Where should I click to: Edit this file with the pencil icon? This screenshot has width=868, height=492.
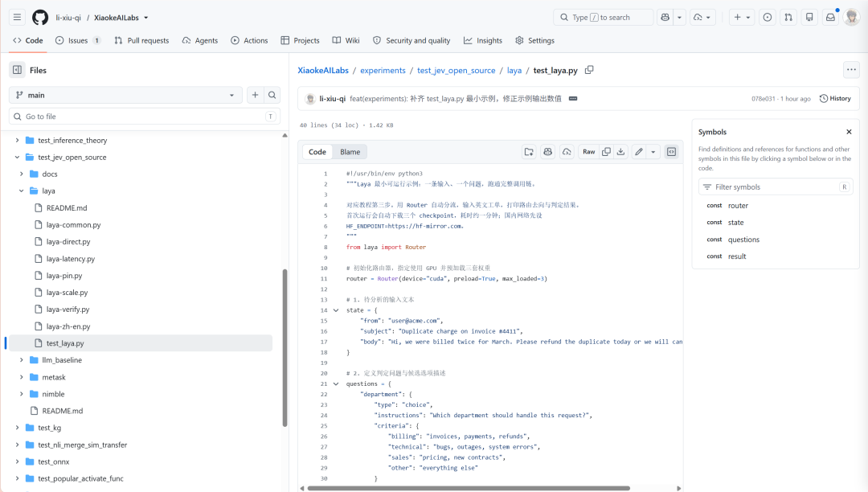[639, 152]
